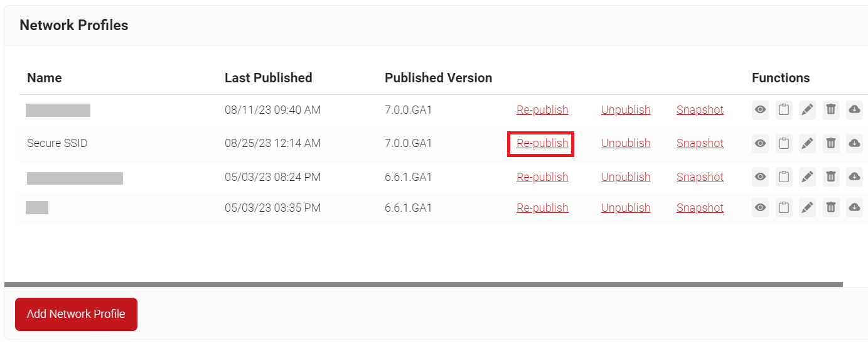Re-publish the Secure SSID profile

[542, 143]
